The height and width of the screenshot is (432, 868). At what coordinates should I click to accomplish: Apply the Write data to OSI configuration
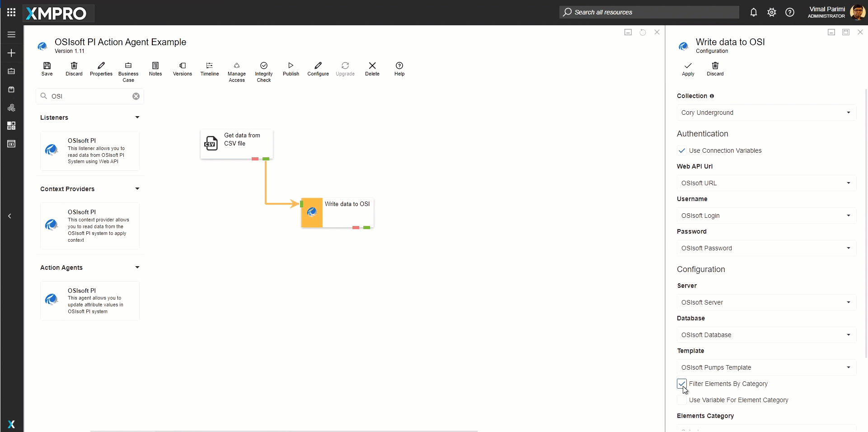tap(688, 69)
